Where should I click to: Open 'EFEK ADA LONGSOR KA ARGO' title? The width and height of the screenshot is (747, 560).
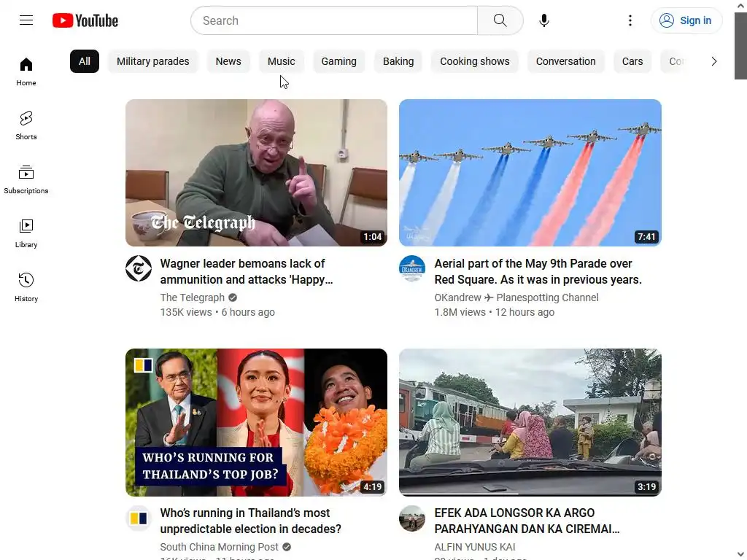pos(527,521)
